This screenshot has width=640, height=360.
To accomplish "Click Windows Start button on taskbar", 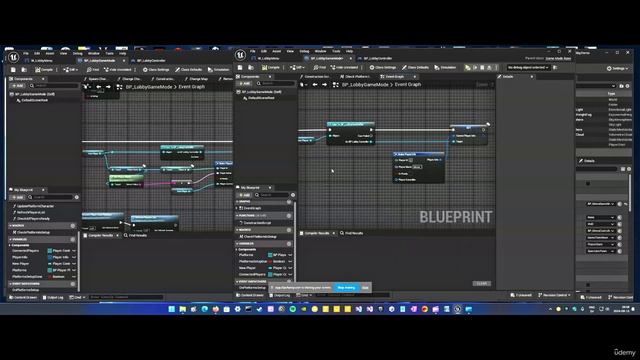I will 171,309.
